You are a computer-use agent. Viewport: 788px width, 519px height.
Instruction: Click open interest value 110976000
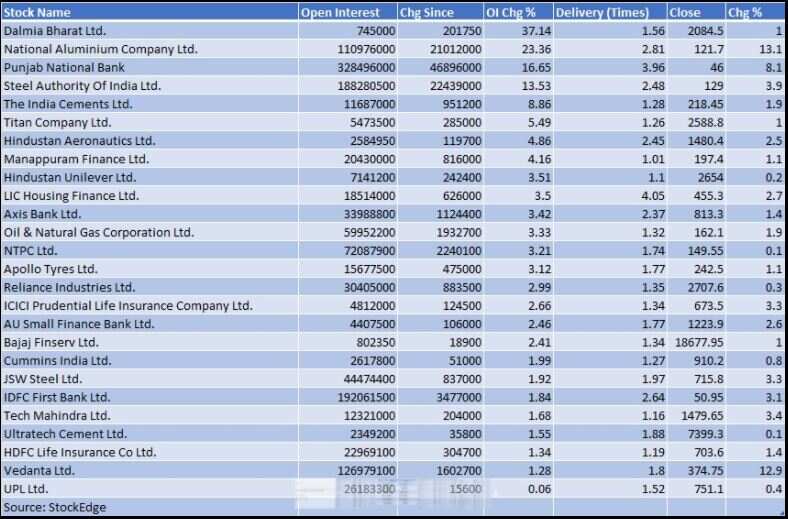click(366, 49)
